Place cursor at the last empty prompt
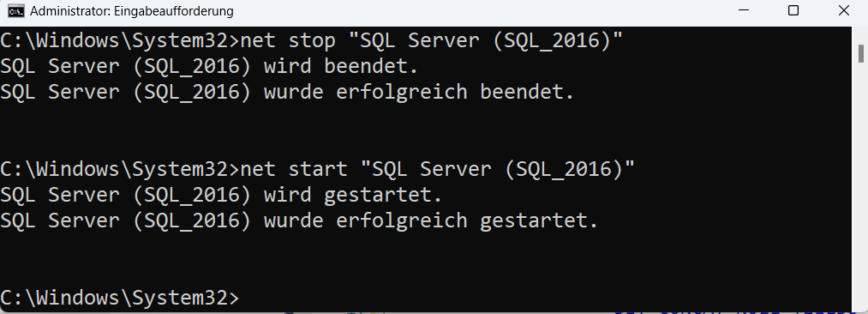868x314 pixels. click(246, 298)
